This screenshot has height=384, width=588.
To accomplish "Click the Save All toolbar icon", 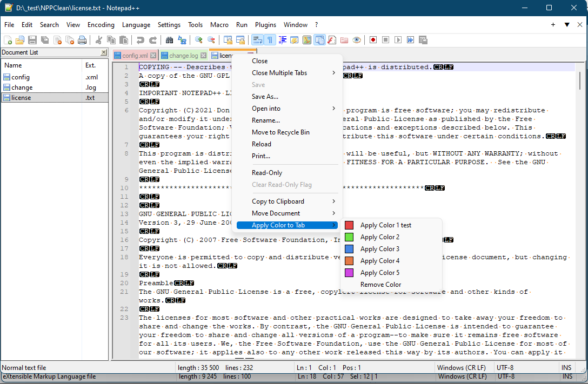I will tap(46, 39).
